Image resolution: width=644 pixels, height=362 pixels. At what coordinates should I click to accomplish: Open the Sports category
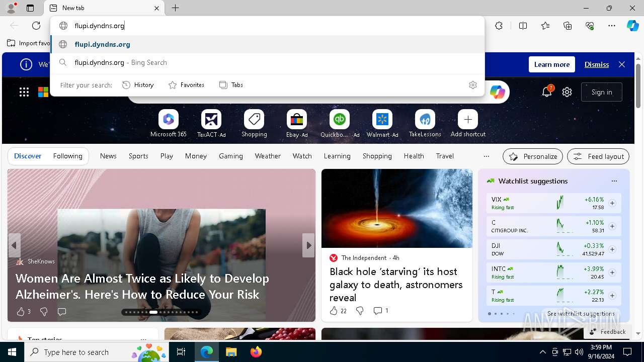pyautogui.click(x=138, y=156)
